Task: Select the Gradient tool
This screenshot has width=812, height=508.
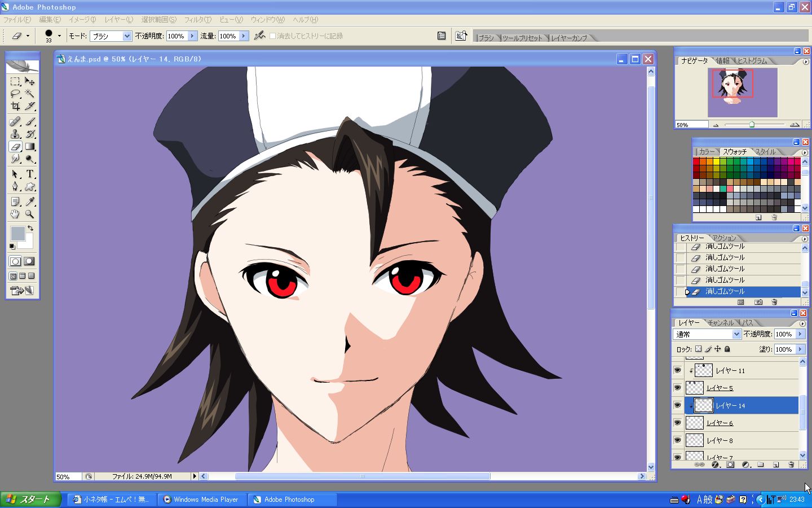Action: (x=30, y=147)
